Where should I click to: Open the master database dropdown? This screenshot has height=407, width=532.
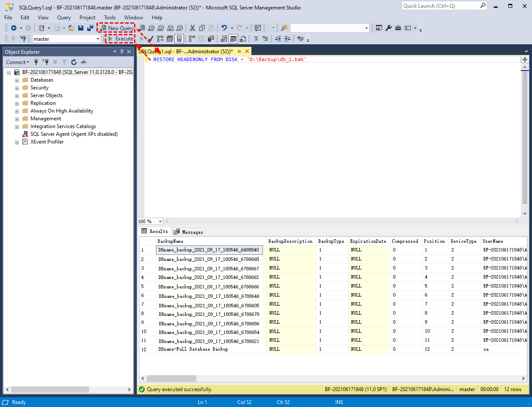coord(98,39)
